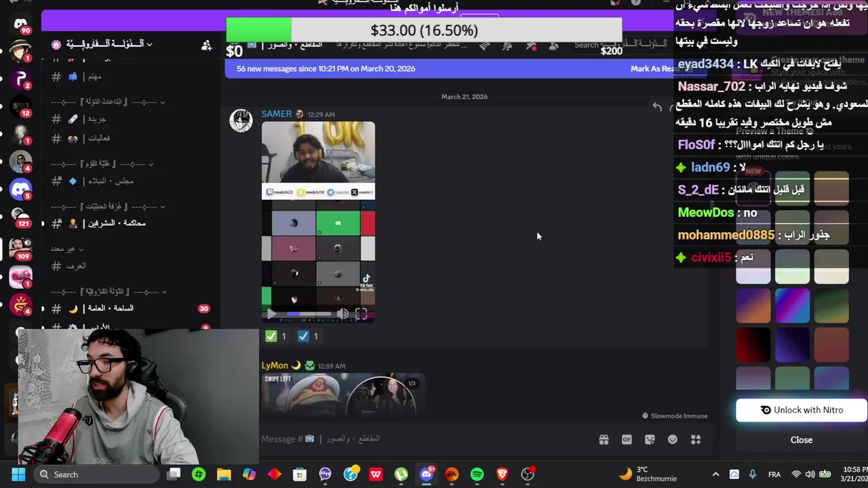The image size is (868, 488).
Task: Select the red-to-black gradient theme swatch
Action: coord(753,344)
